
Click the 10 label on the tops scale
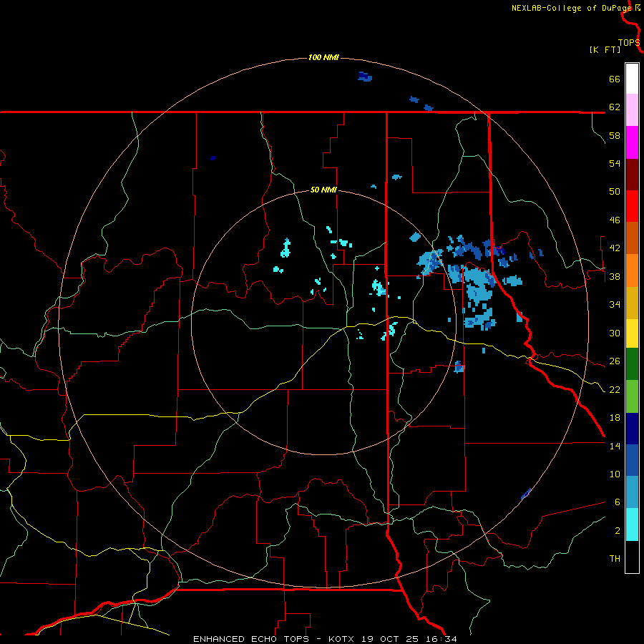[615, 474]
